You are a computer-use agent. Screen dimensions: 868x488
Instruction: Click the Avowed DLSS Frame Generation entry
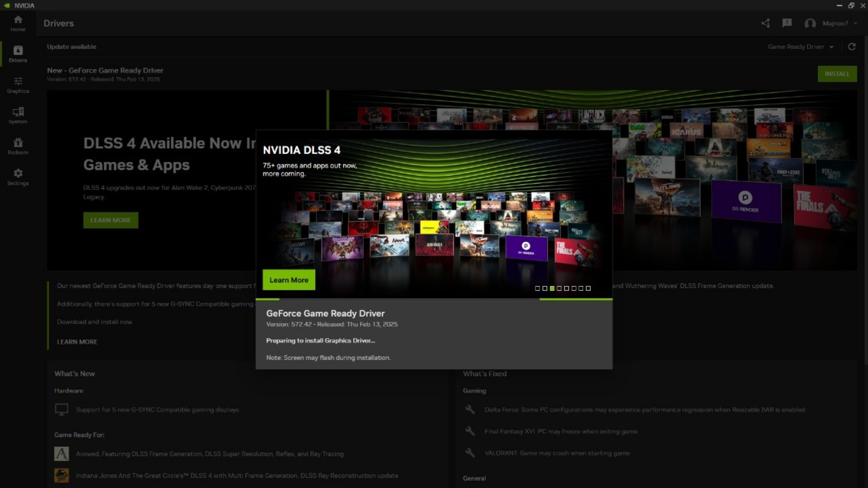pyautogui.click(x=210, y=454)
